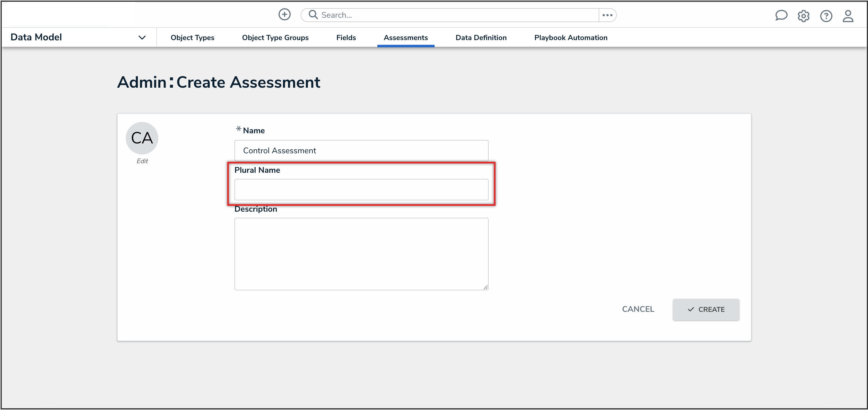This screenshot has width=868, height=410.
Task: Select the Assessments tab
Action: 405,38
